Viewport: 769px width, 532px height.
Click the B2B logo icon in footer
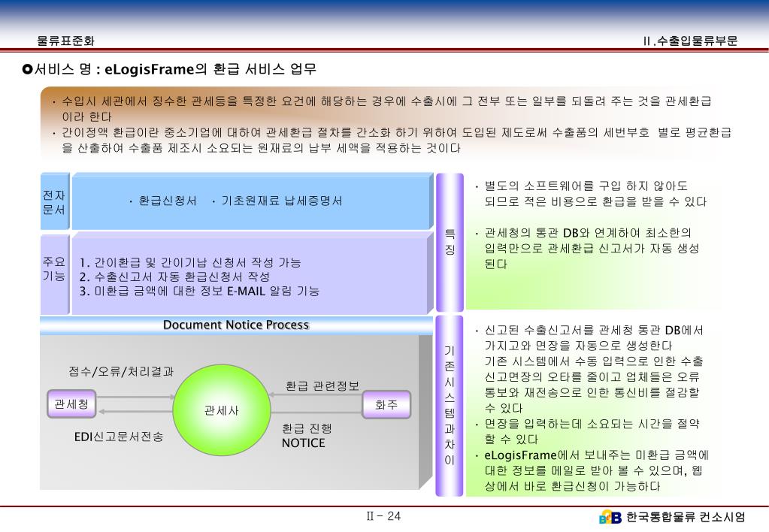pyautogui.click(x=610, y=517)
